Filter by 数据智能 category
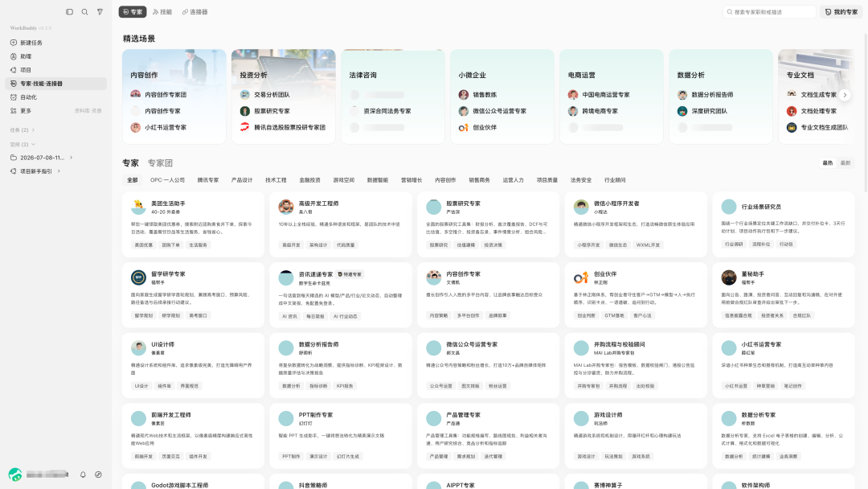868x489 pixels. pyautogui.click(x=378, y=180)
